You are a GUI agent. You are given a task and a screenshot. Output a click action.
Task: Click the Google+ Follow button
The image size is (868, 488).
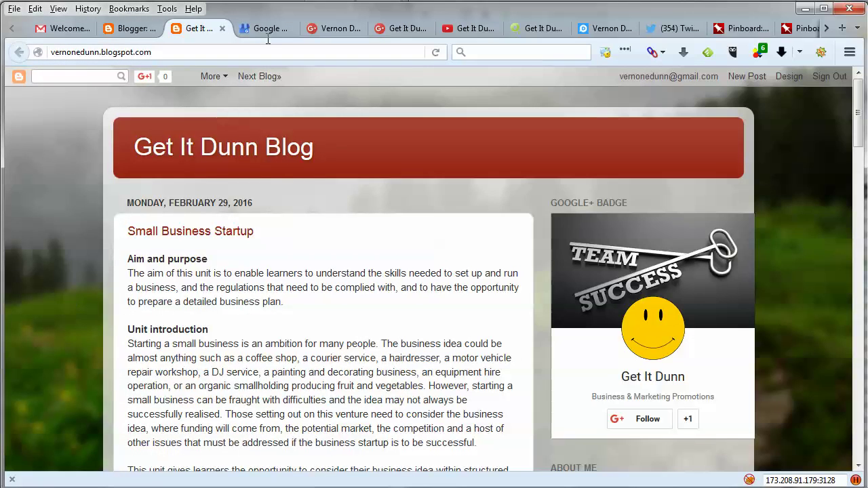point(639,419)
